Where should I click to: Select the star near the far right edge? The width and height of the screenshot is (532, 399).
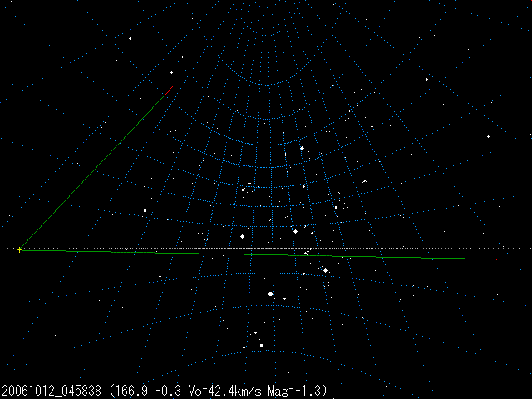point(488,136)
